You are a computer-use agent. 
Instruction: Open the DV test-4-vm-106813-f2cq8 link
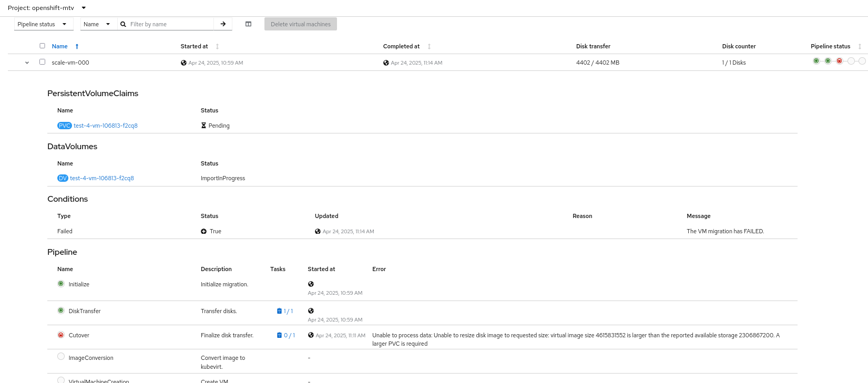(x=101, y=178)
